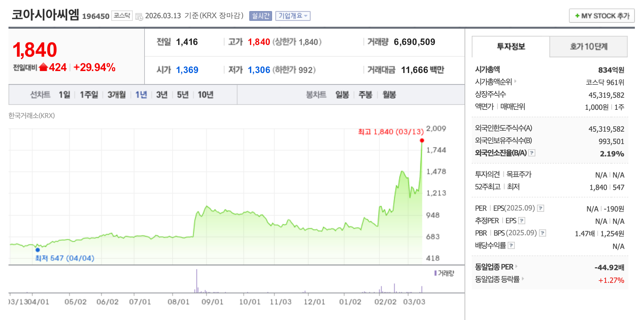Click the 고가 value 1,840 in red
This screenshot has height=320, width=644.
[259, 42]
